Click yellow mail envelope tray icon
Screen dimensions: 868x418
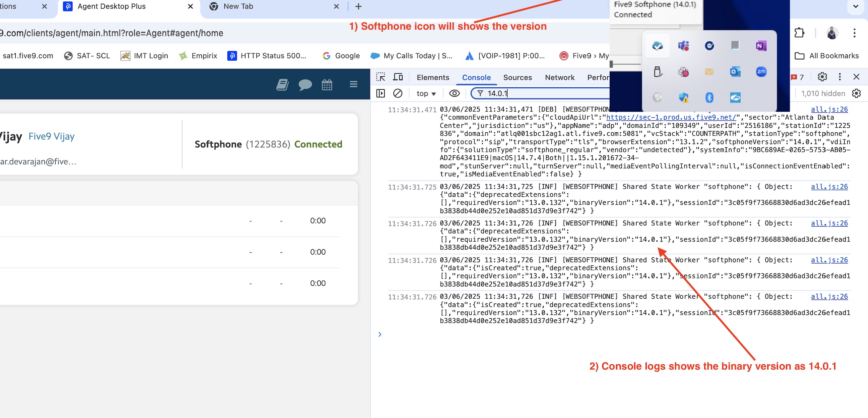pyautogui.click(x=709, y=72)
